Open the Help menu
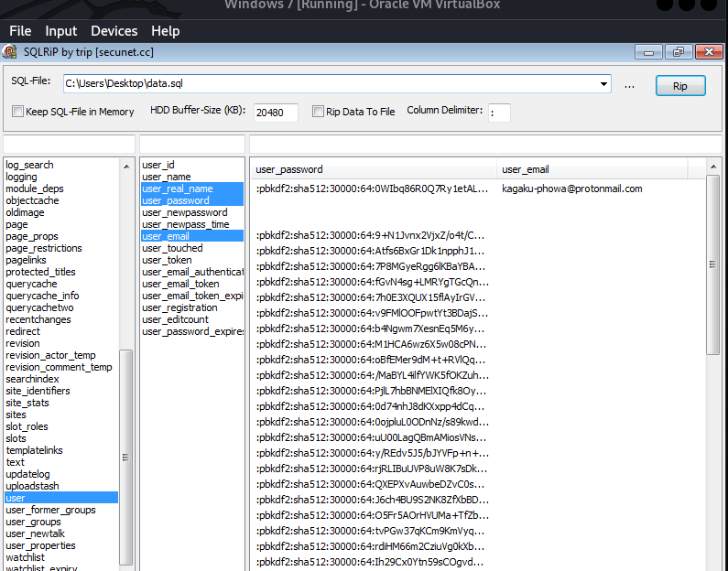This screenshot has width=728, height=571. point(166,31)
